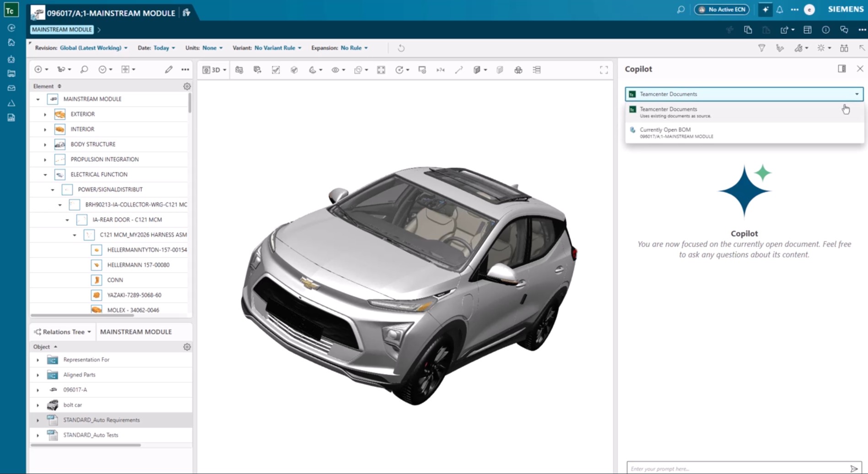Click the Copilot prompt input field

coord(737,469)
